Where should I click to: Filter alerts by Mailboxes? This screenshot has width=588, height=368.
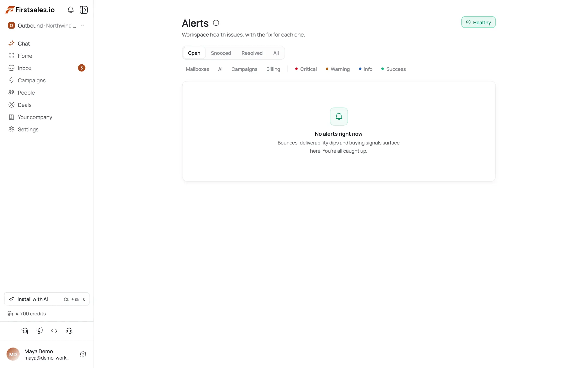(x=197, y=69)
